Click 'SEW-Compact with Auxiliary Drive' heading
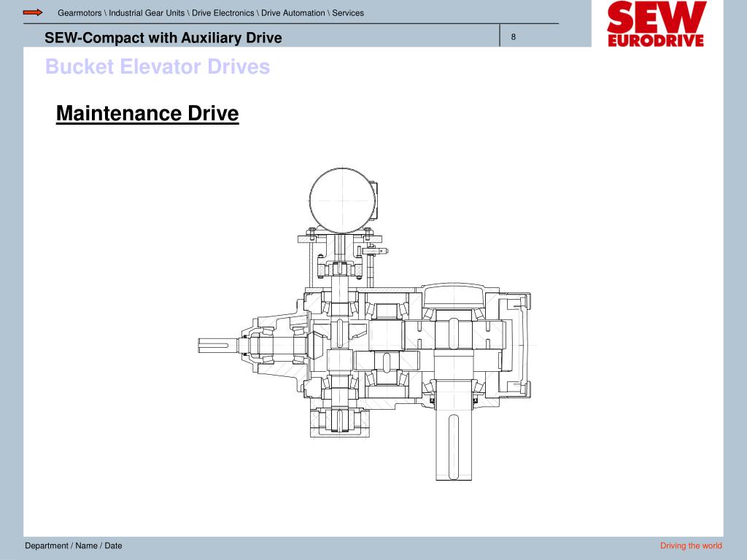 163,38
